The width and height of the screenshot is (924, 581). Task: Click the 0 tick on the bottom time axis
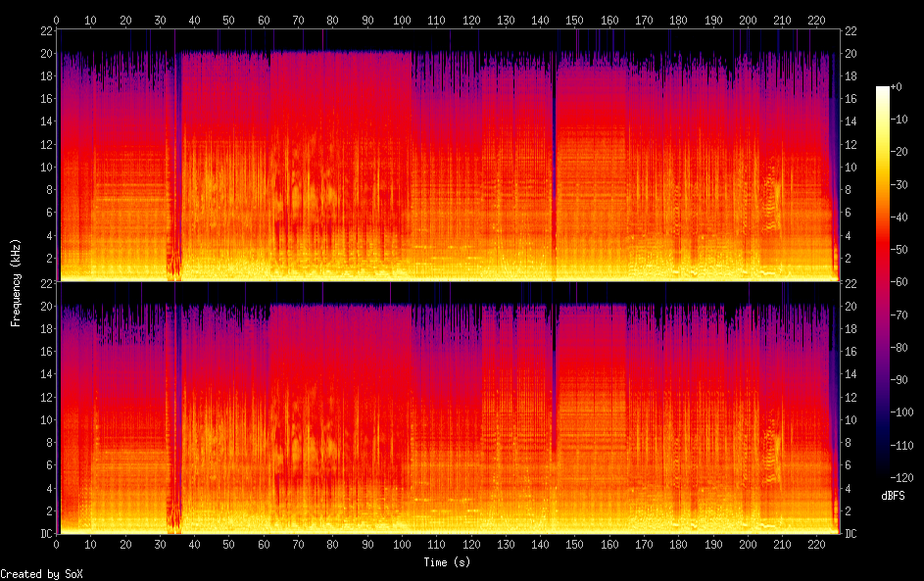[x=57, y=544]
